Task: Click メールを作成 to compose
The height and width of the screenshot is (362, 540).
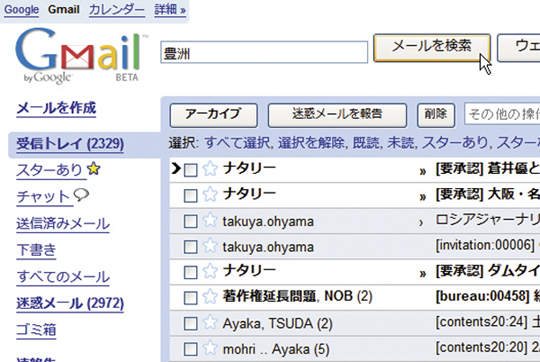Action: (x=56, y=108)
